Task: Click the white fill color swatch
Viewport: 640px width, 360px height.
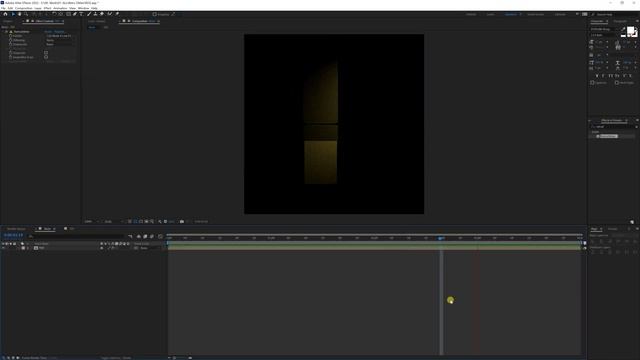Action: click(x=631, y=30)
